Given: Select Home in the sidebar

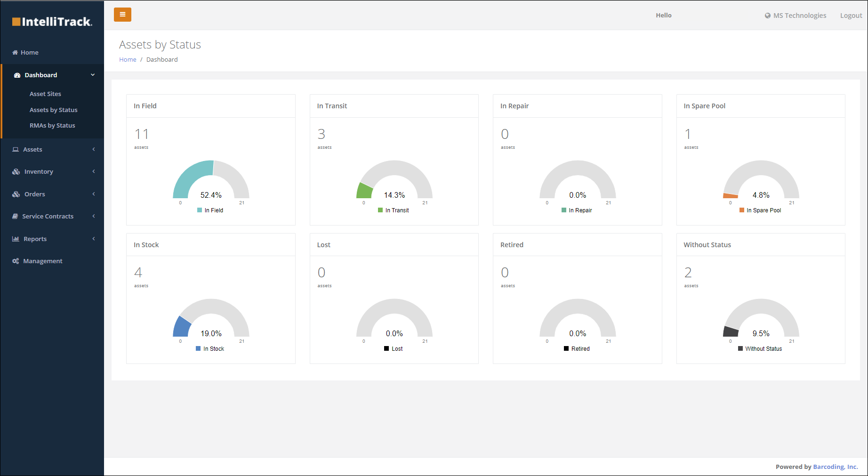Looking at the screenshot, I should [x=29, y=53].
